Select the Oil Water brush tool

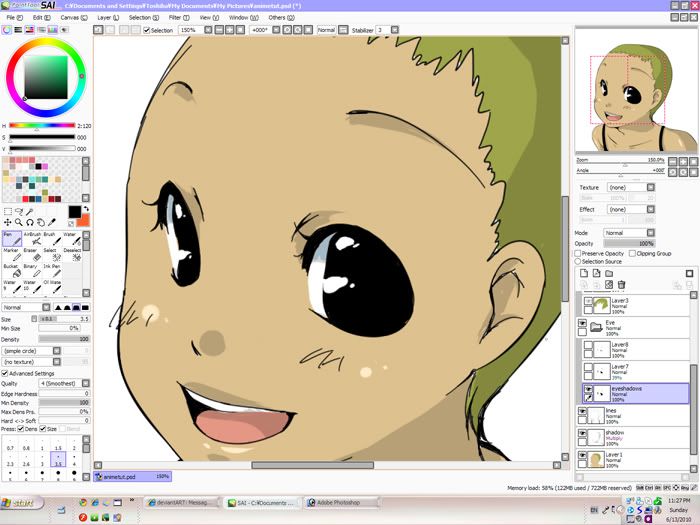click(52, 287)
